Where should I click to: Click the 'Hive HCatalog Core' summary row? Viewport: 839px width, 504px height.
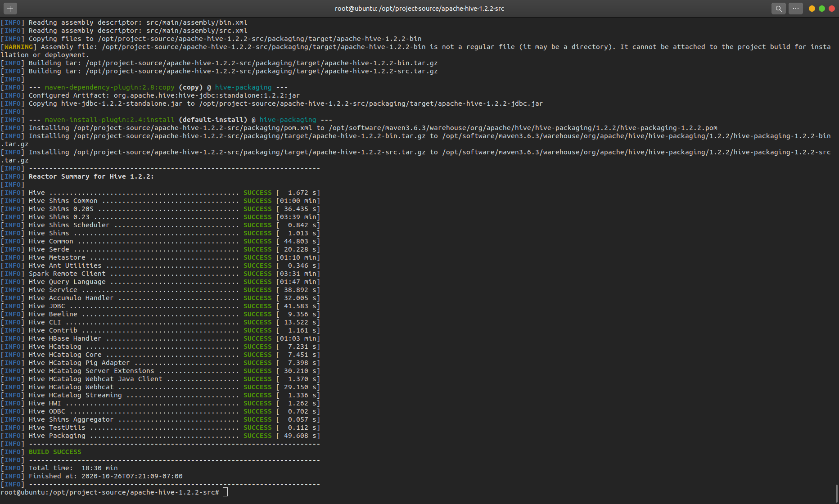click(x=161, y=355)
